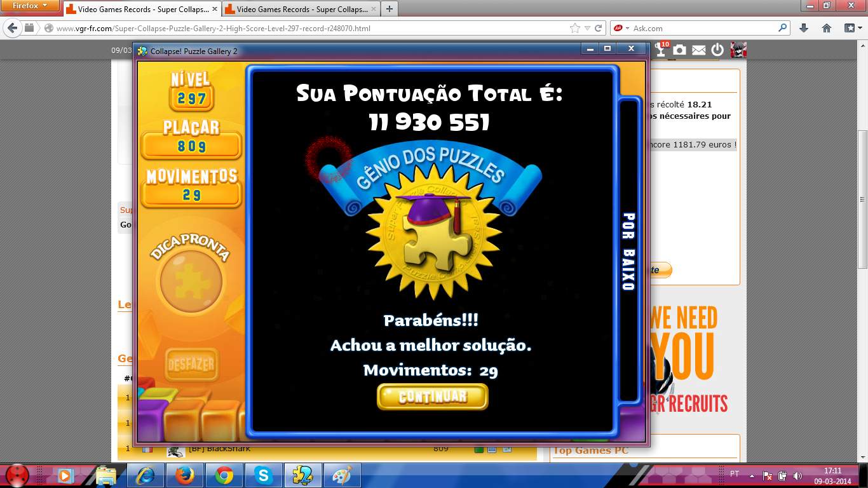Open a new browser tab

390,9
